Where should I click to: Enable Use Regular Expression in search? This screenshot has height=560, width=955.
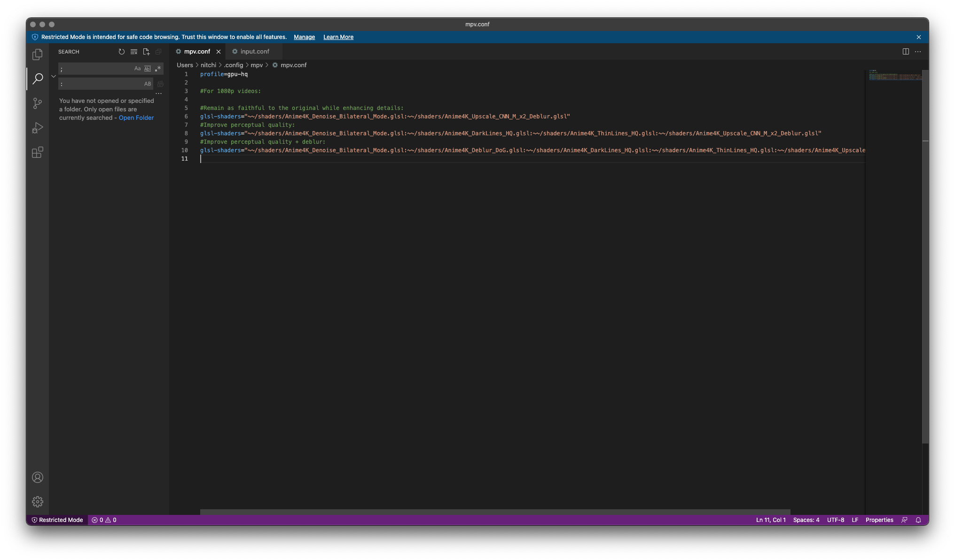158,69
